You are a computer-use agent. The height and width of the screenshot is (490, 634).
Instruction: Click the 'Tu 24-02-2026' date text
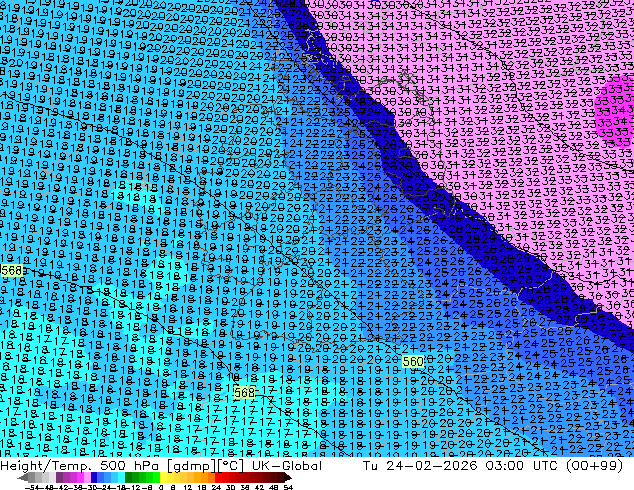click(420, 465)
